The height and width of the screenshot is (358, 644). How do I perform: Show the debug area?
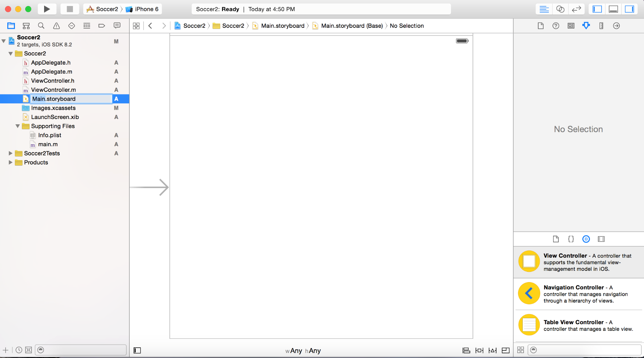coord(613,9)
